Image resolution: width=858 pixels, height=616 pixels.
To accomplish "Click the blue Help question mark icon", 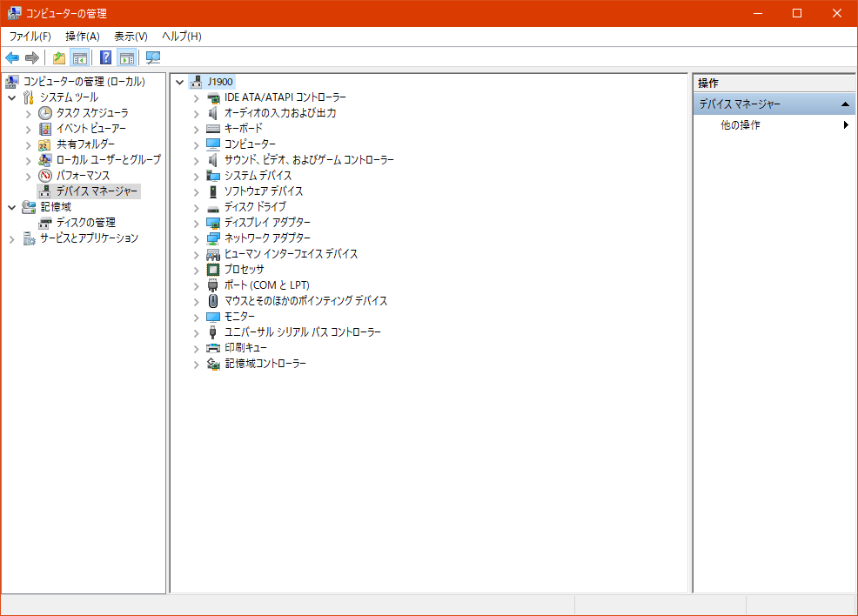I will click(x=105, y=58).
